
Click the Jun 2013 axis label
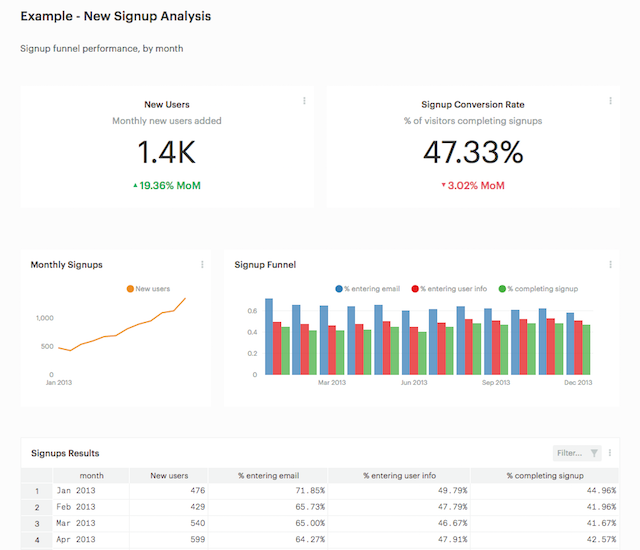[x=414, y=382]
